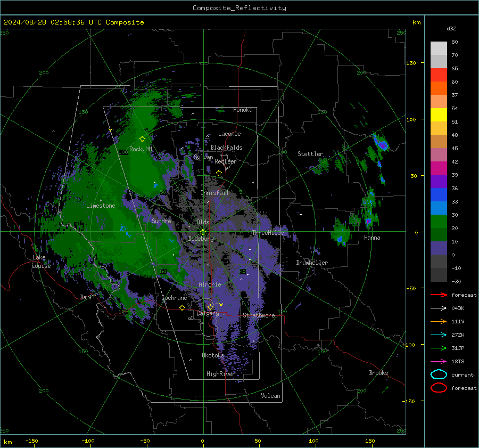479x448 pixels.
Task: Click the green 31JP arrow icon
Action: click(x=439, y=348)
